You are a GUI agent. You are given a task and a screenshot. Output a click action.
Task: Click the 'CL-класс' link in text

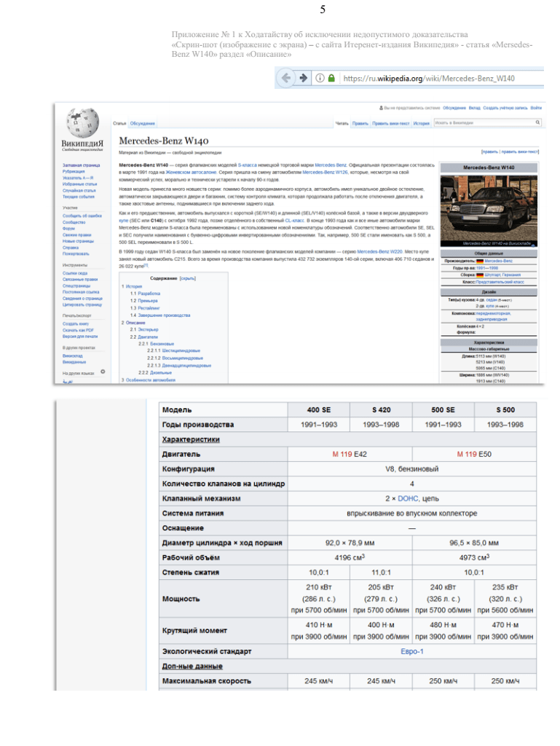294,220
